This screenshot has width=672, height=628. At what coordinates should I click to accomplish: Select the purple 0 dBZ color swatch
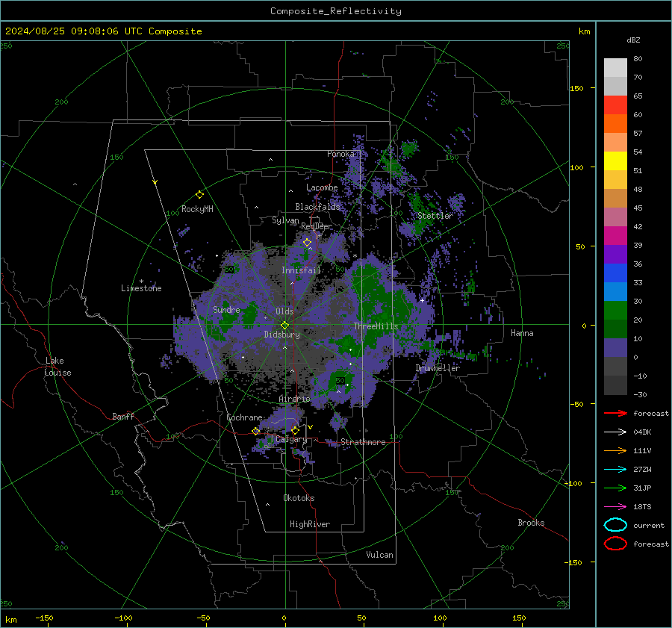point(615,348)
